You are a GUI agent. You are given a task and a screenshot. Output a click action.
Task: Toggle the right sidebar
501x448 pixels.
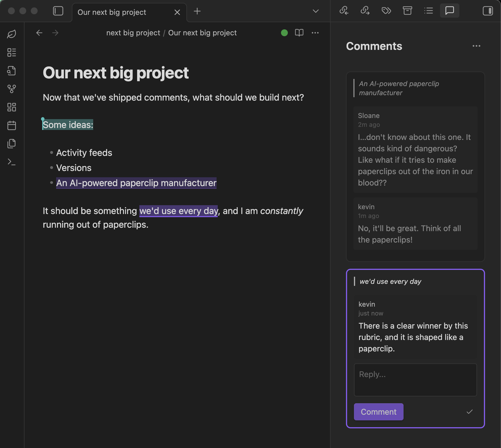(488, 11)
